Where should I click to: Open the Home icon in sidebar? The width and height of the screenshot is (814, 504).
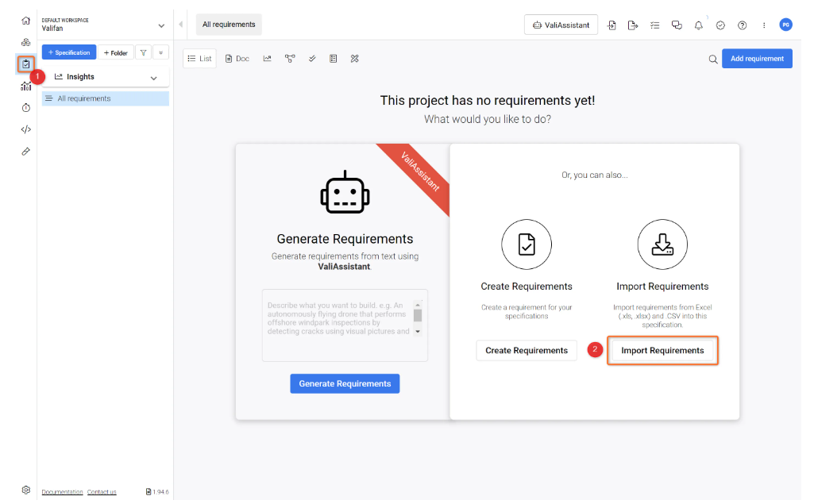tap(25, 21)
